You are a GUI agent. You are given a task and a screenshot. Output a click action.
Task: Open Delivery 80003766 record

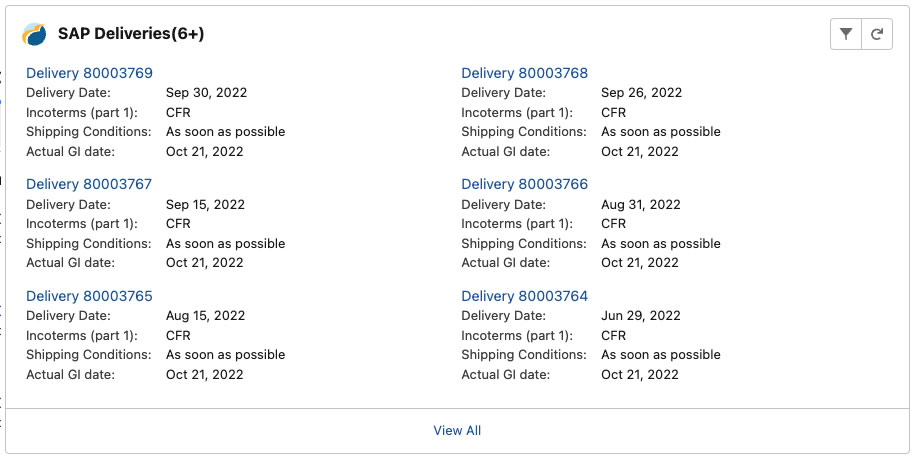[x=525, y=184]
